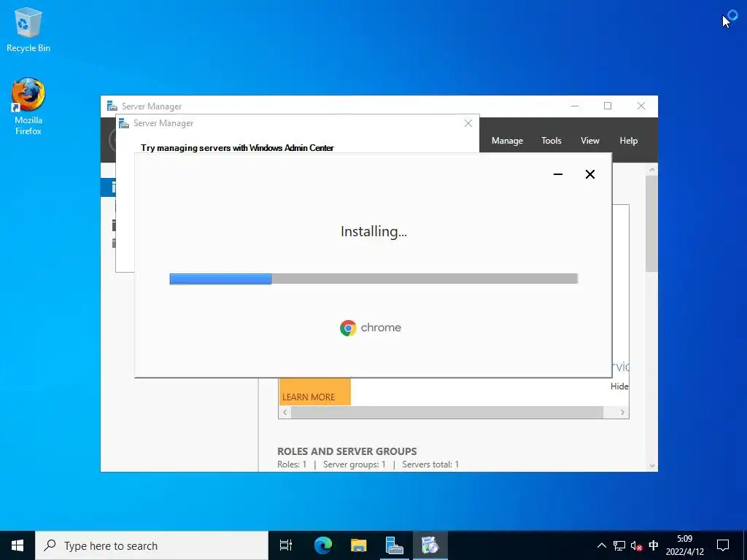
Task: Launch Mozilla Firefox from the desktop
Action: click(x=28, y=106)
